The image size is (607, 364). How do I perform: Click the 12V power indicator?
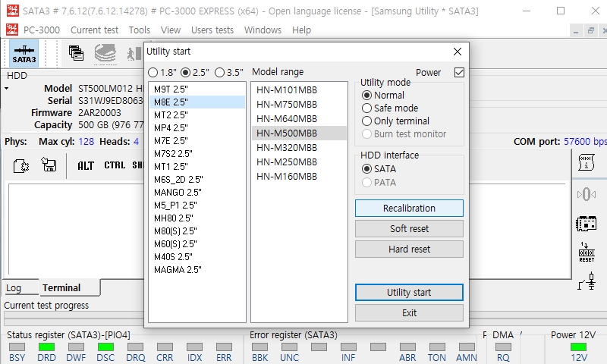(x=579, y=347)
